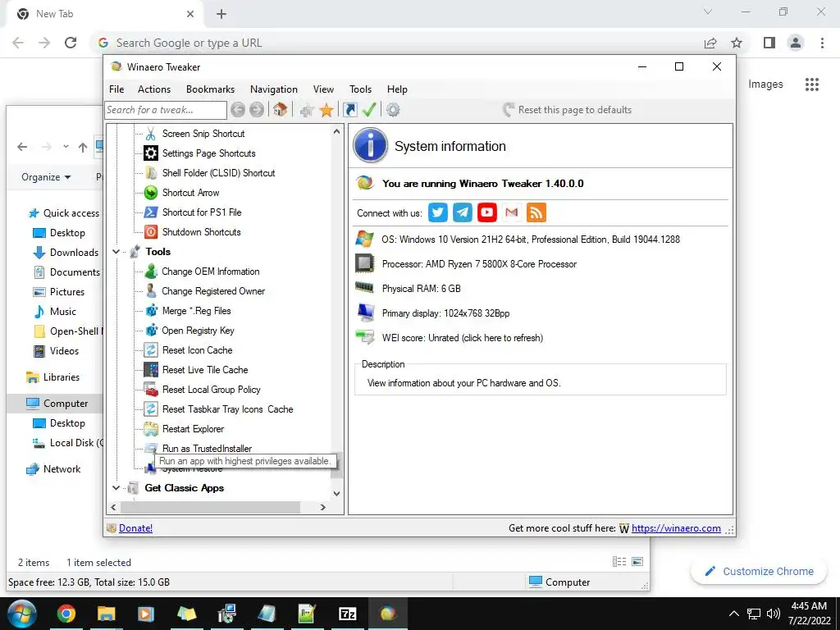Screen dimensions: 840x630
Task: Select Shortcut for PS1 File
Action: [202, 212]
